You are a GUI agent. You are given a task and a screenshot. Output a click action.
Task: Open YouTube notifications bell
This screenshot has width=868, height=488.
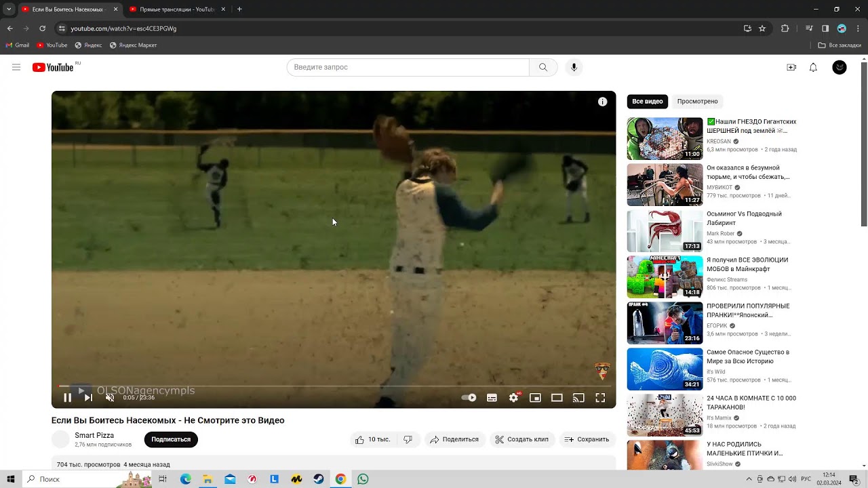pos(813,67)
